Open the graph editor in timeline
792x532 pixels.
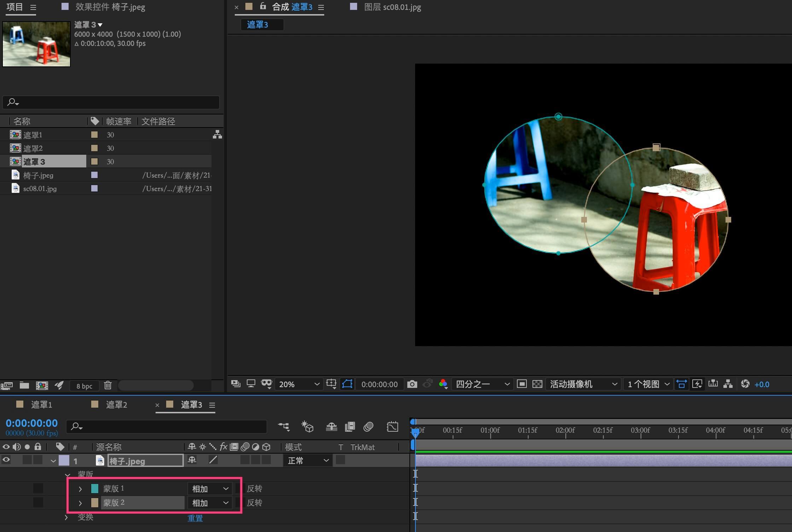pos(392,427)
